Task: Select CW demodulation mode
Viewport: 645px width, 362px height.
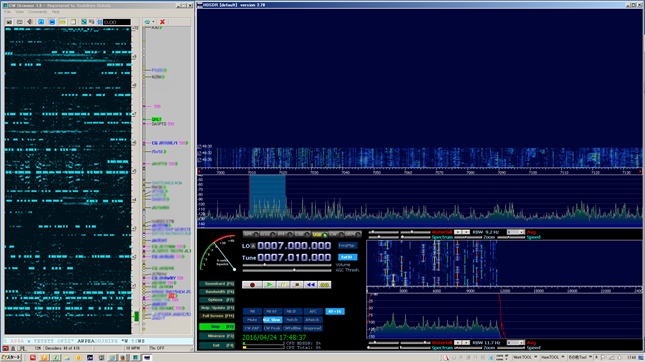Action: (x=336, y=234)
